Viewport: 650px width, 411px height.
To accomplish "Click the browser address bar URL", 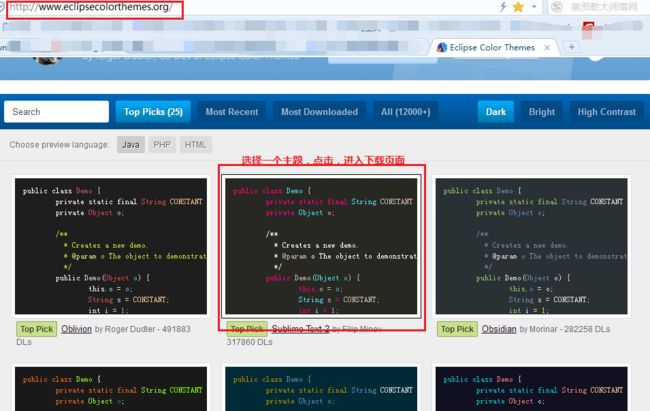I will pyautogui.click(x=91, y=7).
